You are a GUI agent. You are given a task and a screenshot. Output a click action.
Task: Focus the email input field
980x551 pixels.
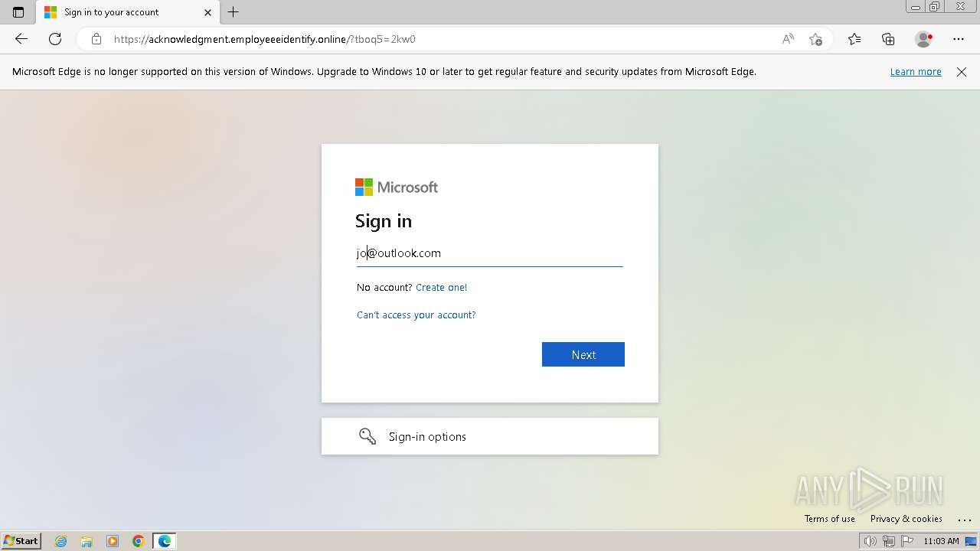click(x=490, y=253)
